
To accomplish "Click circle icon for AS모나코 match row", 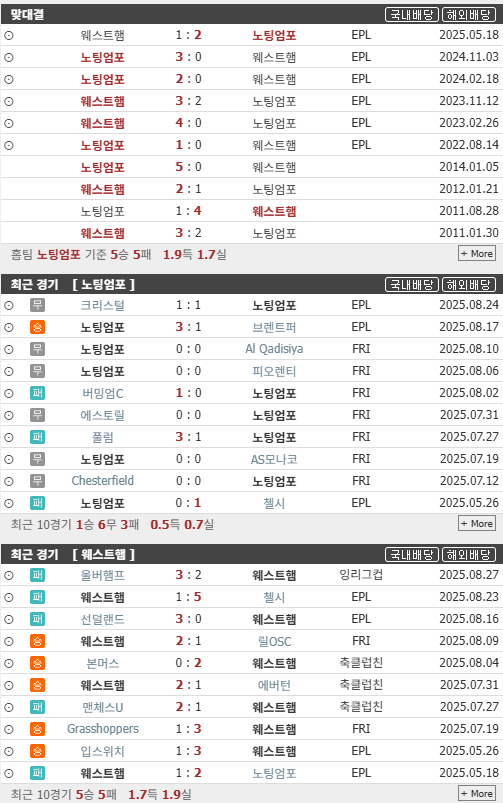I will (x=9, y=460).
